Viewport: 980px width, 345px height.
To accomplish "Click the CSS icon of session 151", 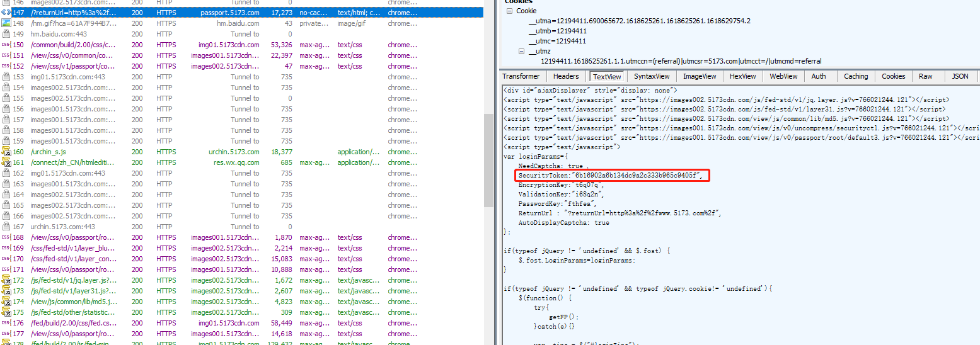I will [6, 55].
